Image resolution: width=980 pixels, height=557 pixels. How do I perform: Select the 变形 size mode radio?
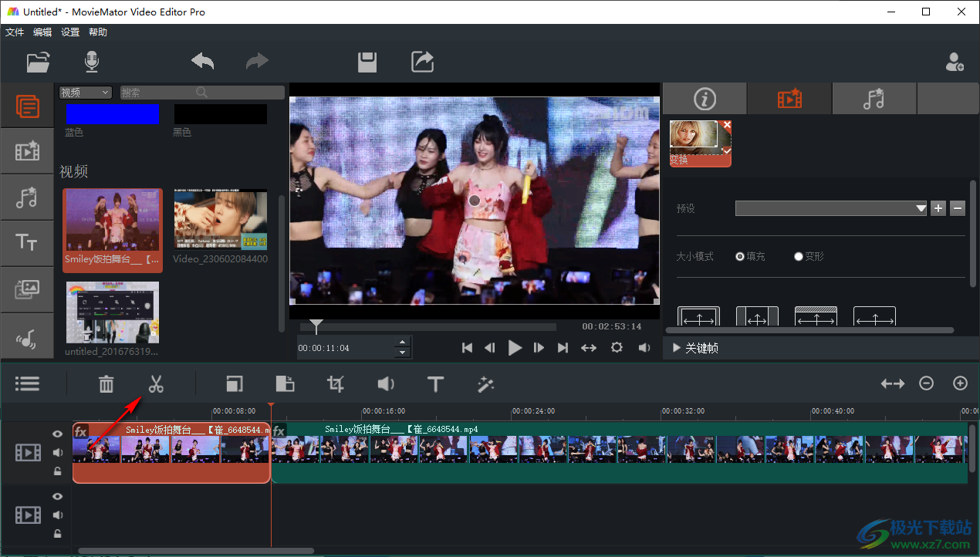coord(799,256)
